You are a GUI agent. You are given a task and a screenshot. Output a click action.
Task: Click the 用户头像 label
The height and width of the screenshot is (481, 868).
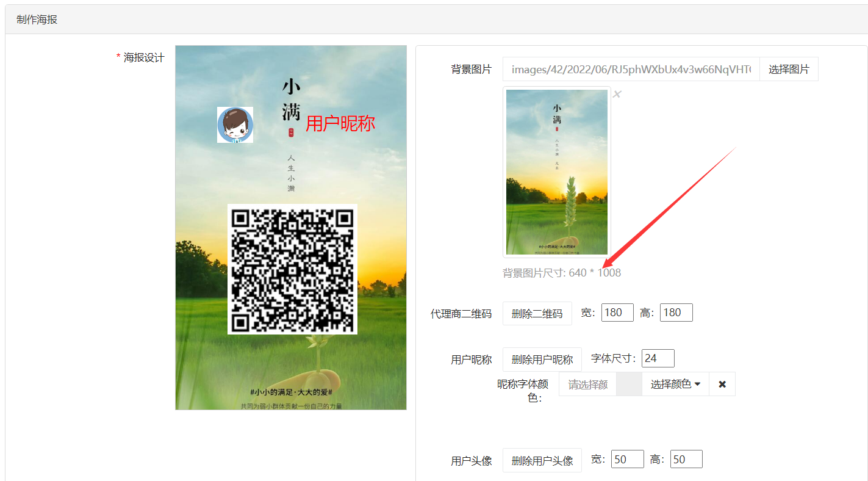(472, 461)
